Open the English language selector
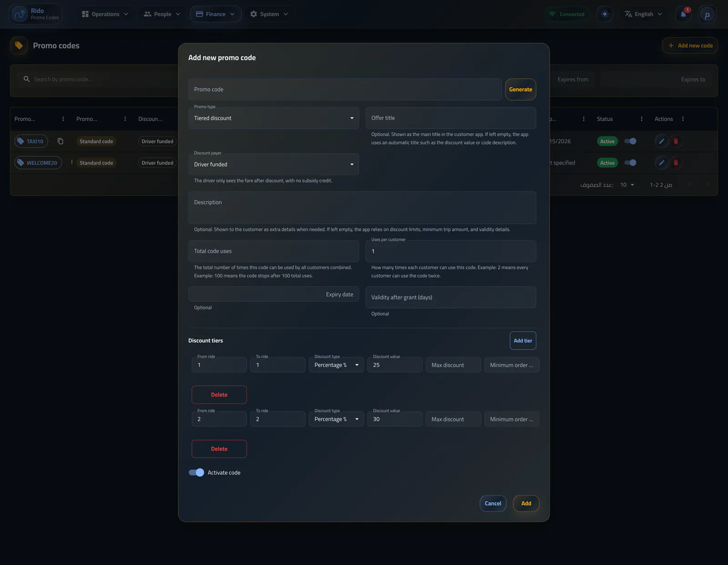Screen dimensions: 728x565 click(x=643, y=14)
